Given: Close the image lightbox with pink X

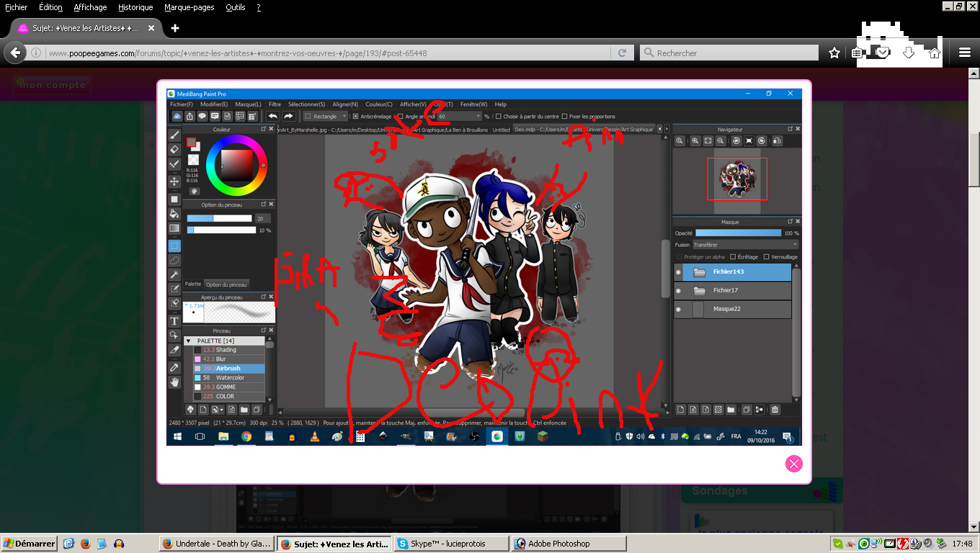Looking at the screenshot, I should point(793,464).
